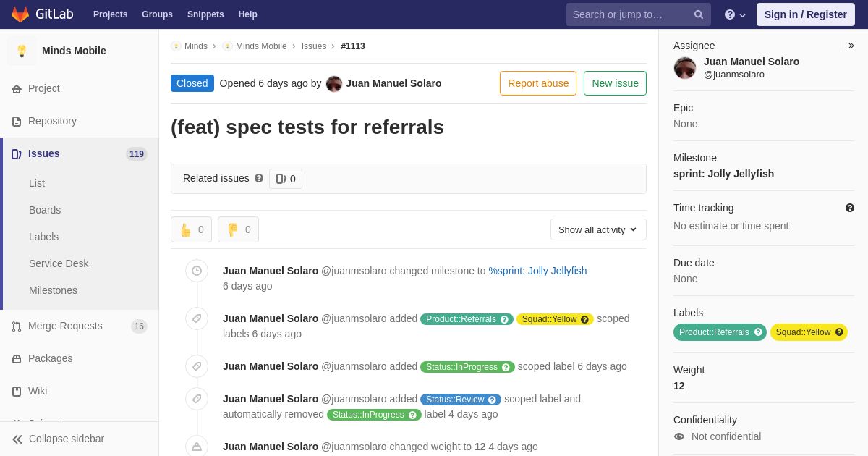
Task: Click the New issue button
Action: [615, 83]
